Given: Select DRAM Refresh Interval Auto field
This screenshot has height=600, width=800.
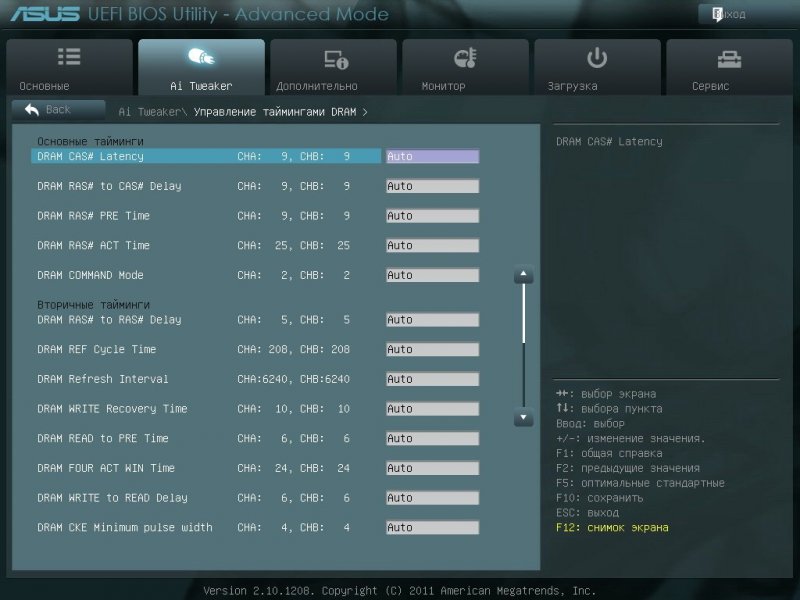Looking at the screenshot, I should tap(432, 379).
